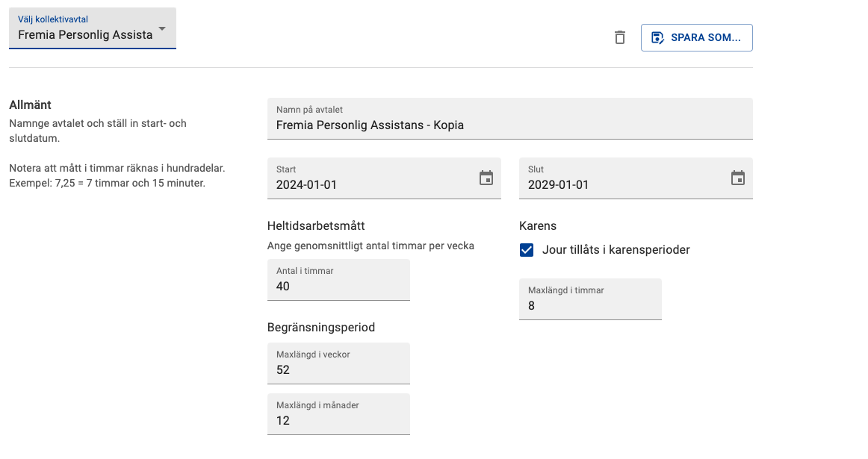Edit Maxlängd i månader field

pyautogui.click(x=338, y=414)
